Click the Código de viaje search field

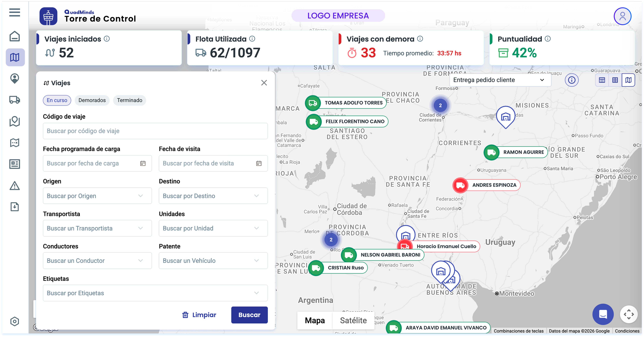155,131
